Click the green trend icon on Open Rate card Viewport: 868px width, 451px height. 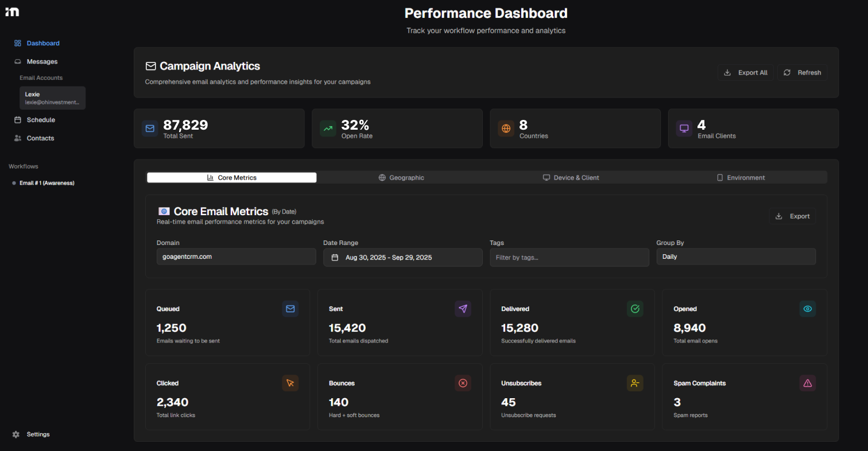click(x=328, y=129)
